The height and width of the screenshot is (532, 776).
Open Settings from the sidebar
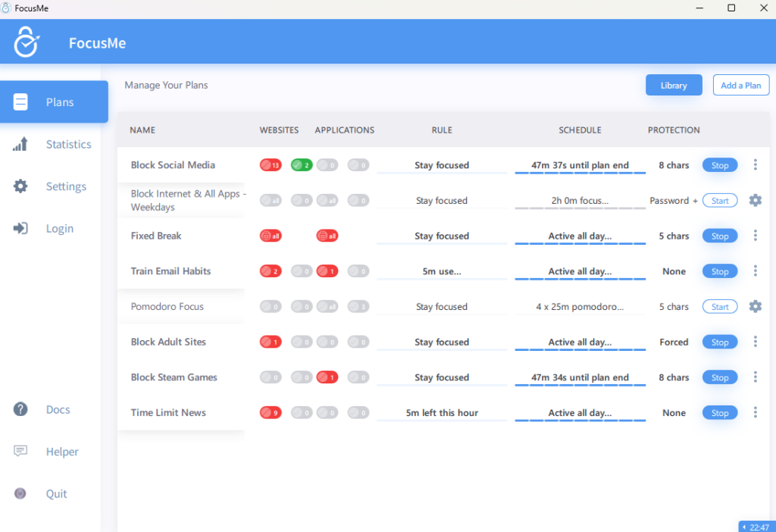[49, 186]
